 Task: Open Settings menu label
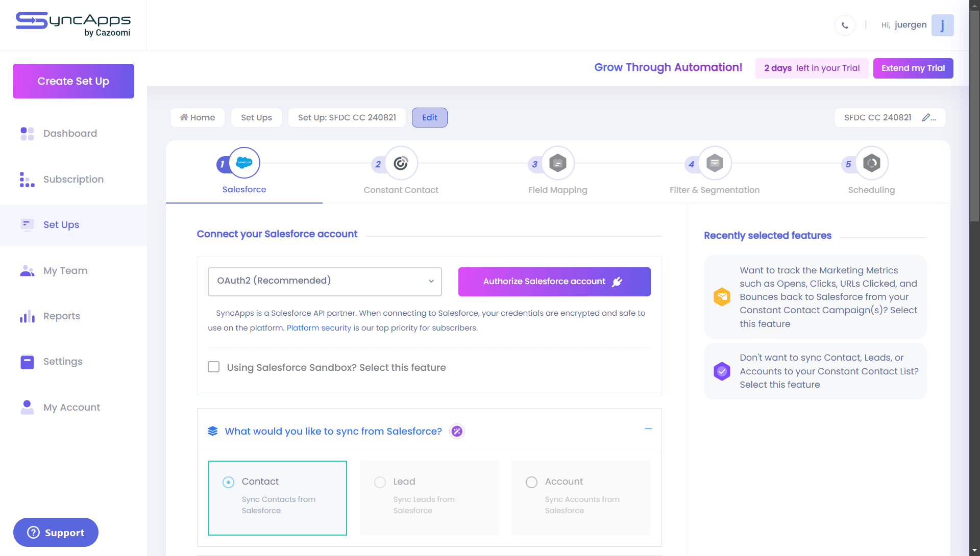[x=63, y=362]
